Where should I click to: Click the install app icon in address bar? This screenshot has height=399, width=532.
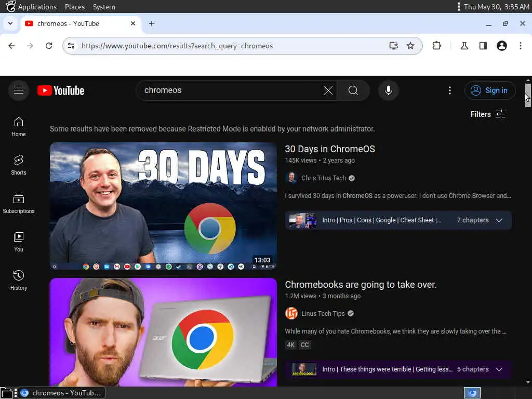pos(393,46)
